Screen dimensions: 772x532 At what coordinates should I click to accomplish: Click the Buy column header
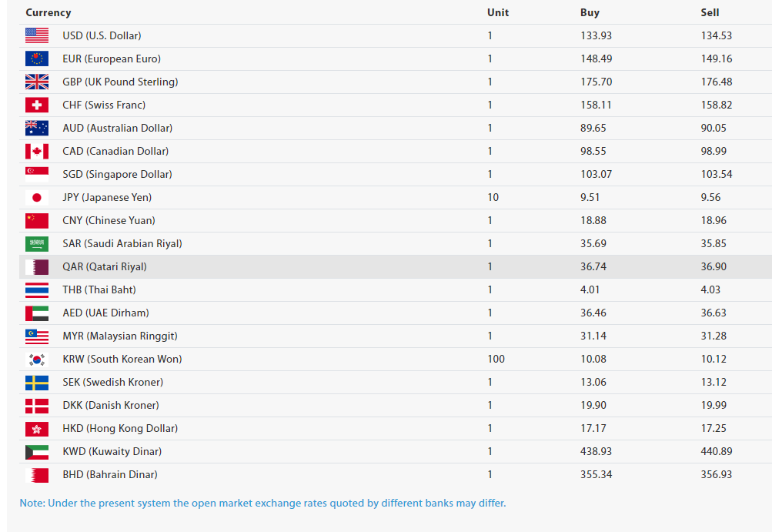point(590,12)
